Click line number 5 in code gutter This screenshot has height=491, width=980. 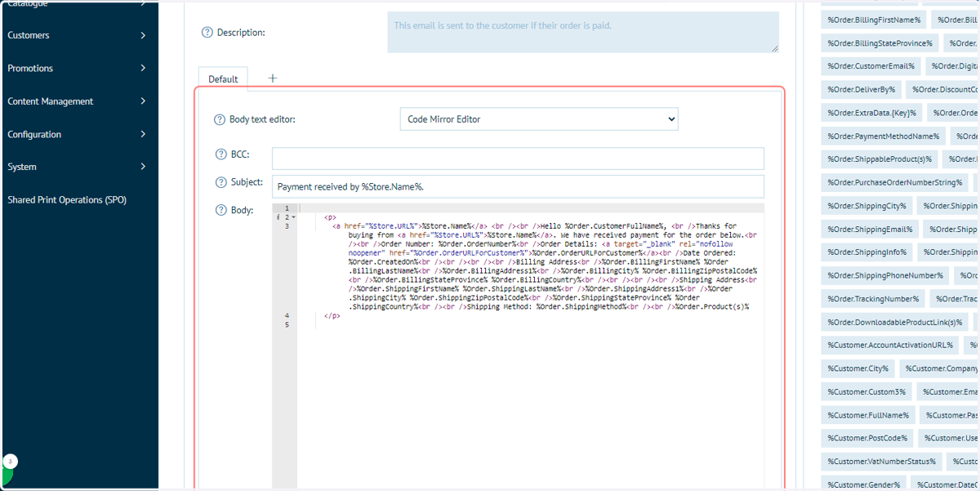pos(286,325)
